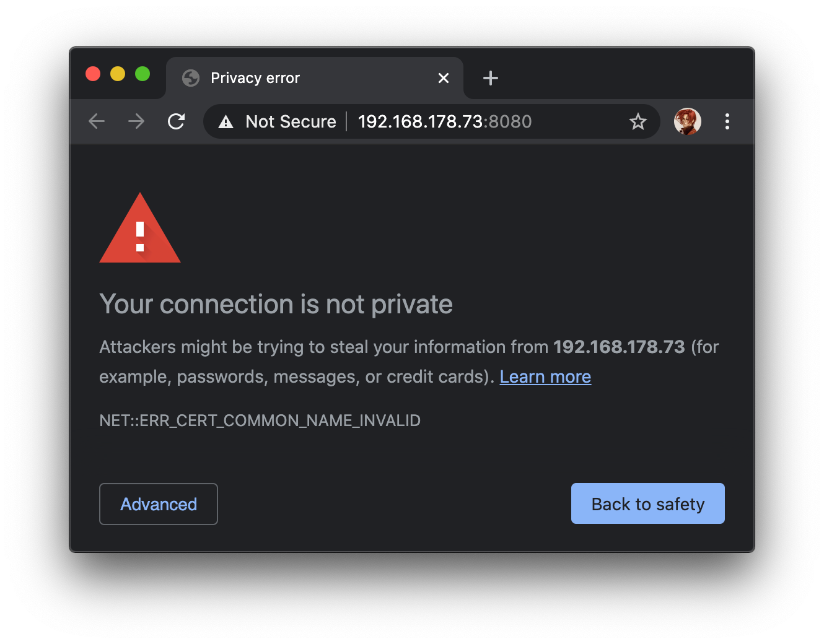
Task: Click the yellow minimize traffic light
Action: [x=118, y=74]
